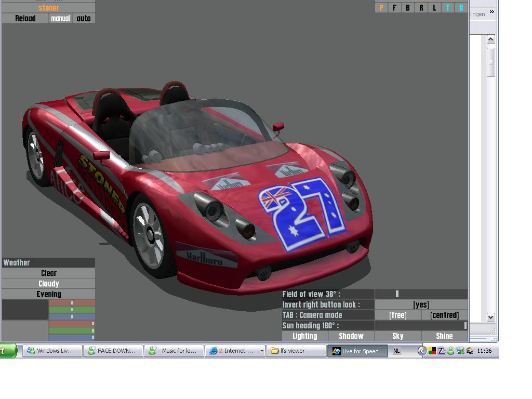Click the colored squares tray icon

432,351
